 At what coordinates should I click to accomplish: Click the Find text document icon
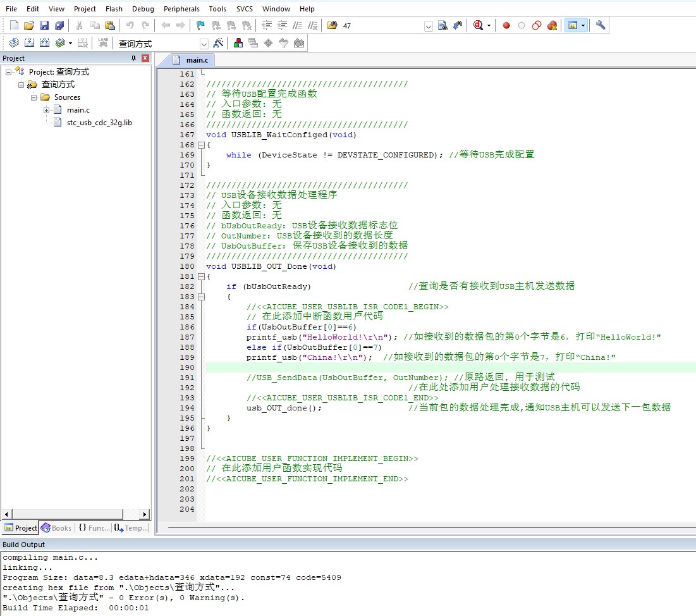[443, 25]
